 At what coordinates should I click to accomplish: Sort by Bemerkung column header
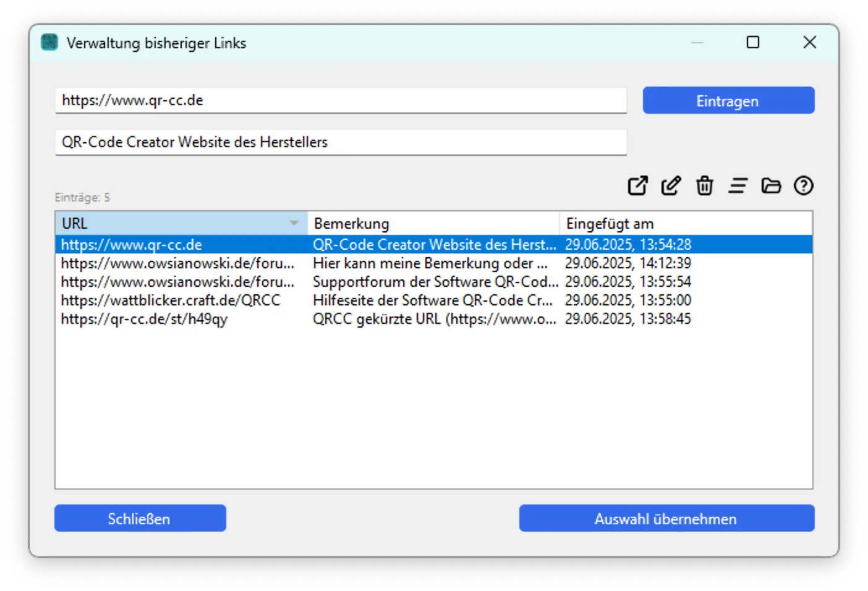coord(433,223)
